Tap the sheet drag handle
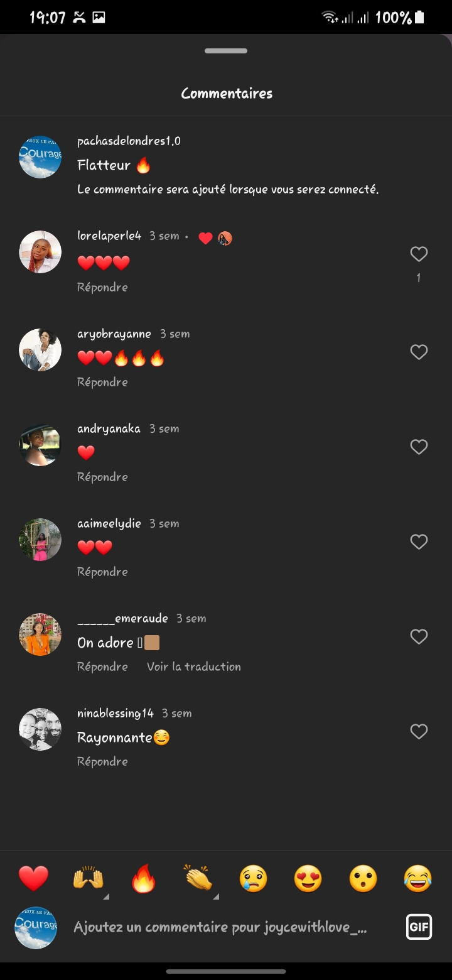Viewport: 452px width, 980px height. (x=226, y=51)
